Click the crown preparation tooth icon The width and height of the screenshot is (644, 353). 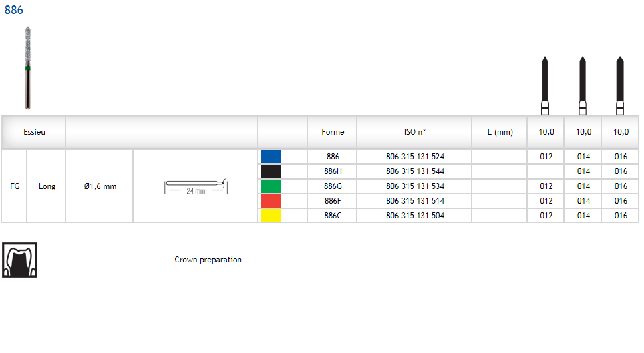click(x=20, y=260)
